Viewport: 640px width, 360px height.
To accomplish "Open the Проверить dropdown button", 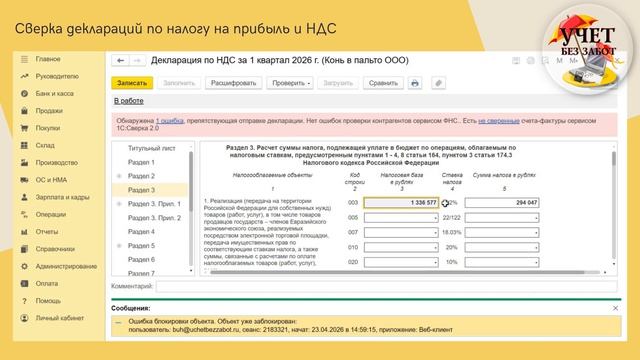I will (x=290, y=83).
